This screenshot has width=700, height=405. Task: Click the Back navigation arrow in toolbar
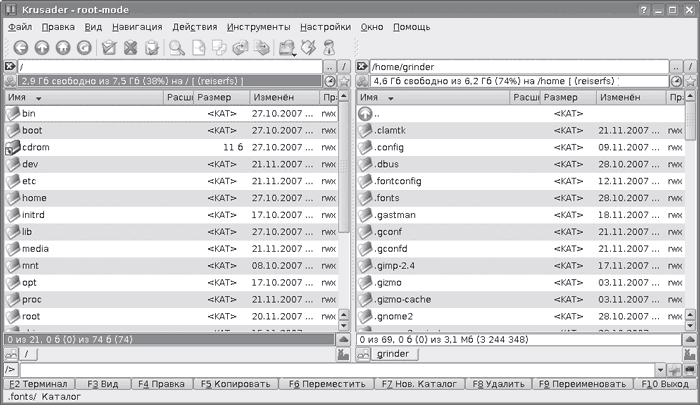(20, 47)
